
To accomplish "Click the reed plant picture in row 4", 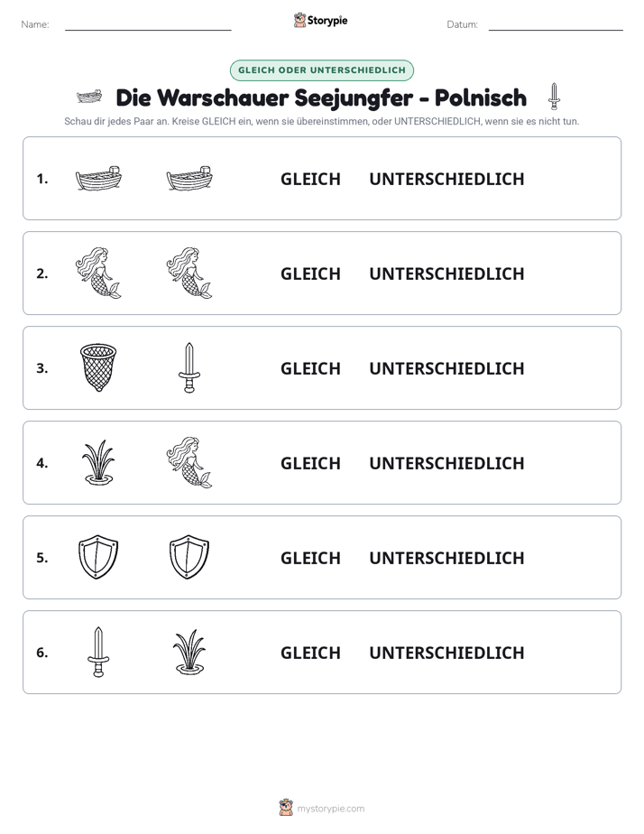I will pos(98,462).
